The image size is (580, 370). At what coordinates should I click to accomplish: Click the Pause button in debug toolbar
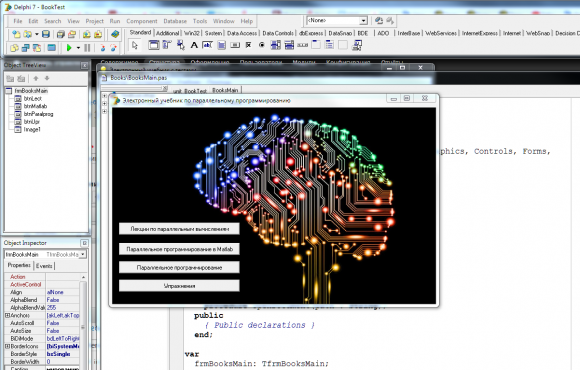(87, 48)
